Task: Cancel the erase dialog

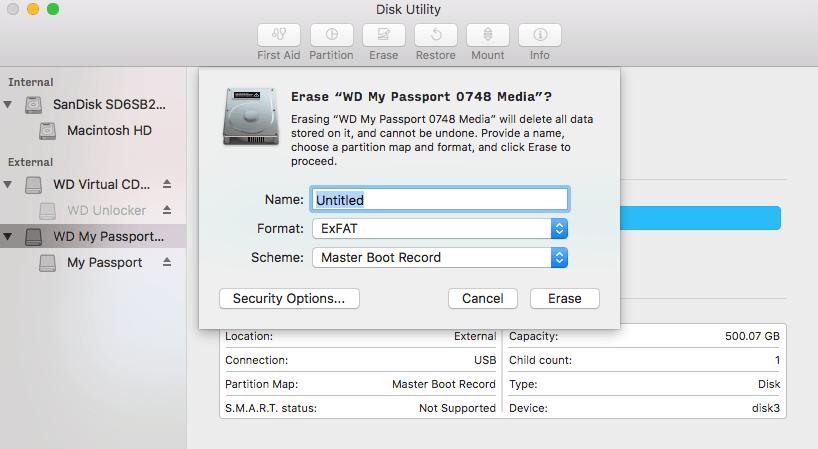Action: click(483, 298)
